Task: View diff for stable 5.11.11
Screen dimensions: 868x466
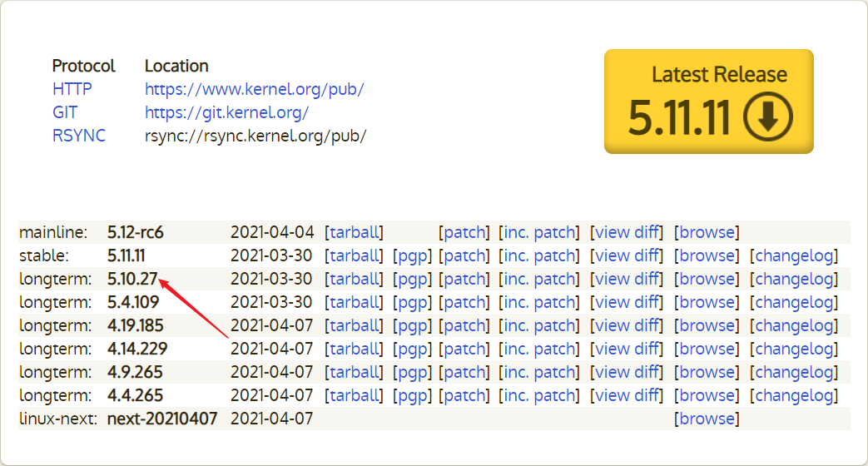Action: click(x=627, y=255)
